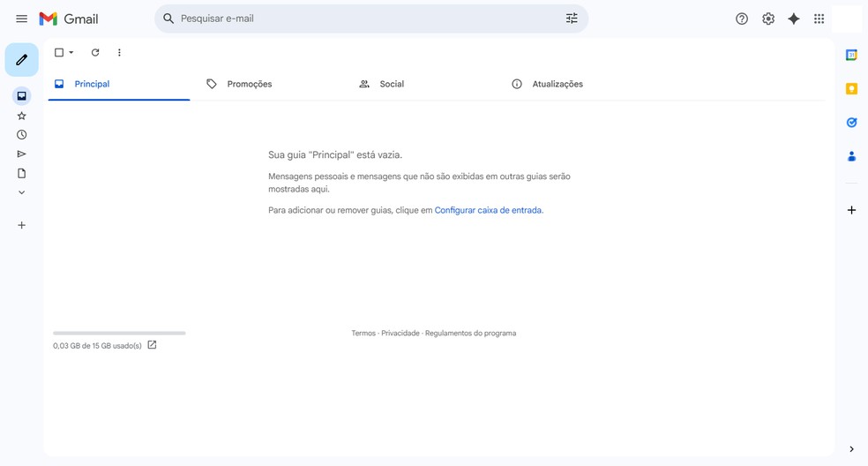Open the Google apps grid
This screenshot has width=868, height=466.
coord(819,19)
